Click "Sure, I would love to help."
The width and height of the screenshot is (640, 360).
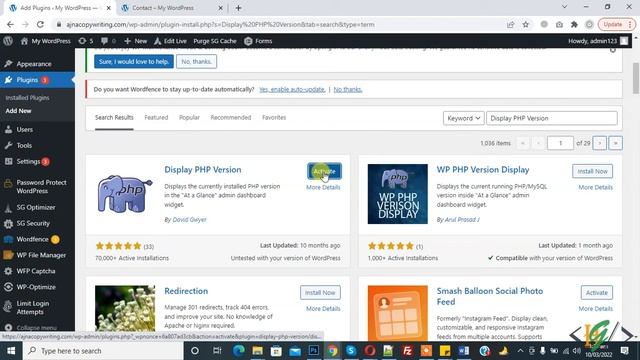[x=133, y=62]
